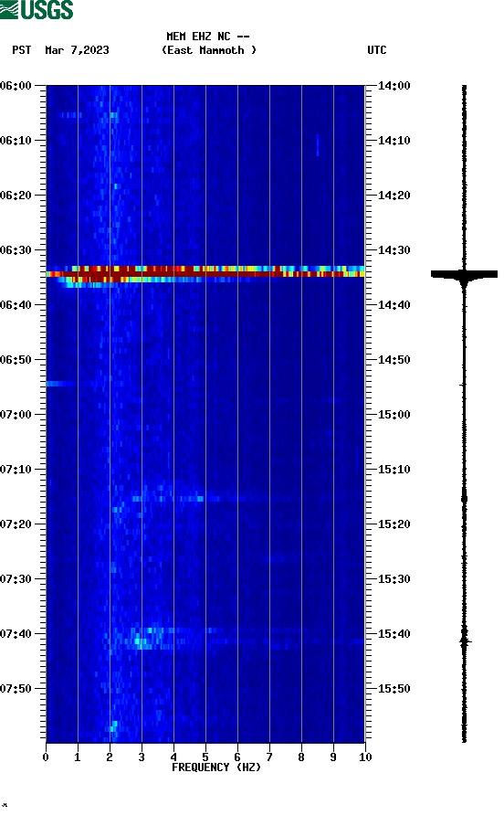504x815 pixels.
Task: Click the '10' frequency axis tick label
Action: click(365, 757)
